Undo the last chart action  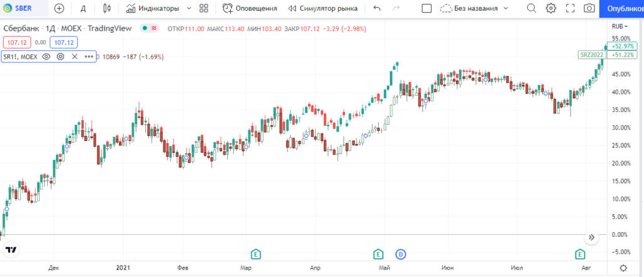point(377,8)
